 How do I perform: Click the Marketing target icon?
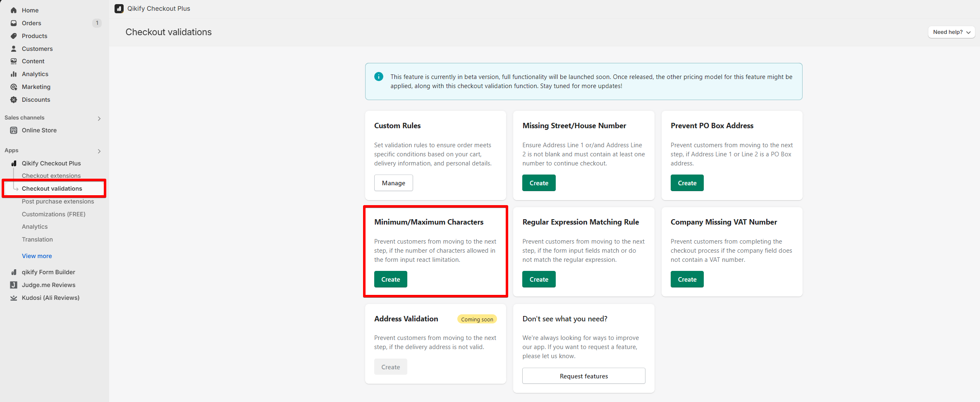14,87
